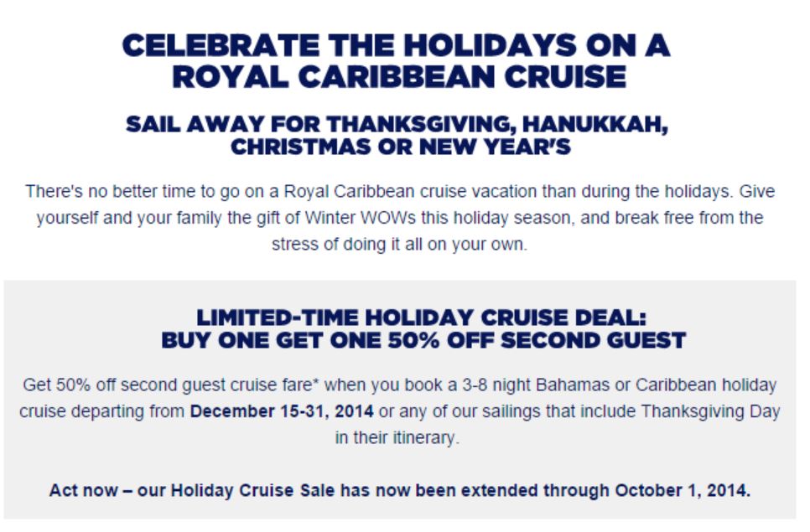Click the "Royal Caribbean Cruise" headline line

[x=399, y=77]
